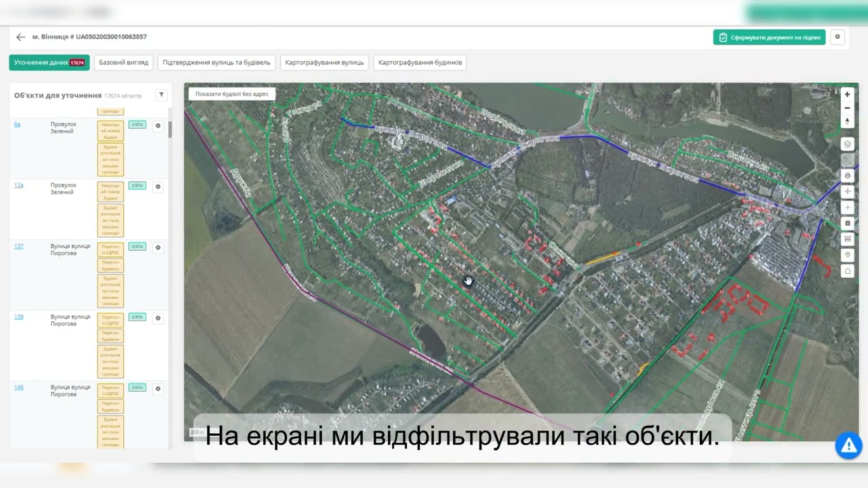Reset map north with compass button

tap(847, 121)
